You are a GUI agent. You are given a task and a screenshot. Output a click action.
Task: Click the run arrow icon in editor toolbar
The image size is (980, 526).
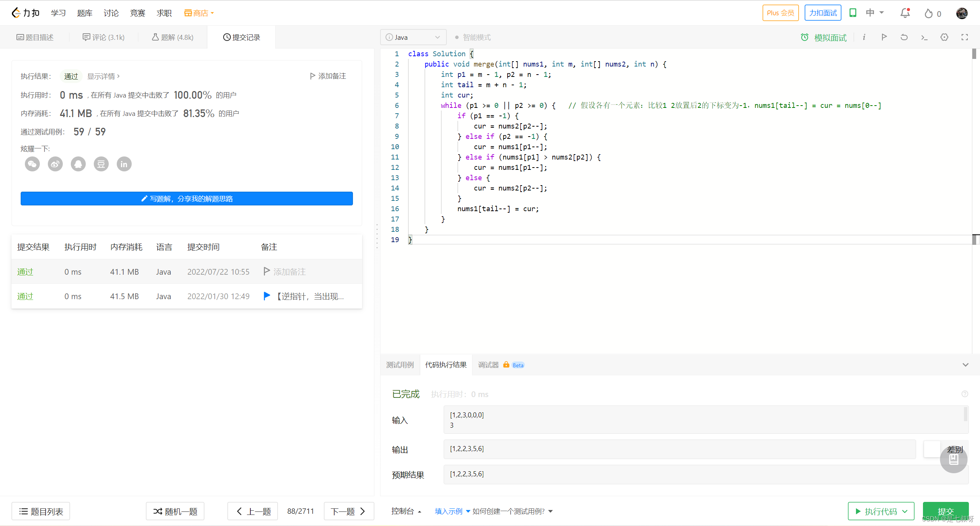point(884,37)
